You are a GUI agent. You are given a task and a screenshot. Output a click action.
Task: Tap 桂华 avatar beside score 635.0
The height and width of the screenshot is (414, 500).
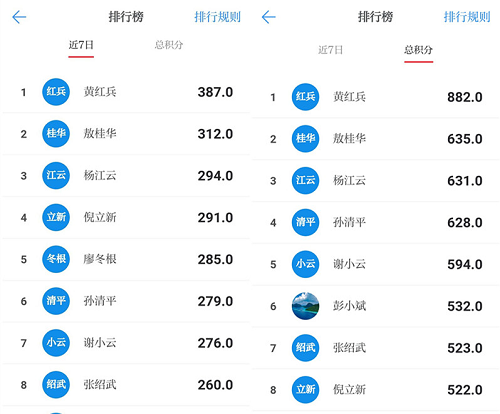pyautogui.click(x=305, y=139)
